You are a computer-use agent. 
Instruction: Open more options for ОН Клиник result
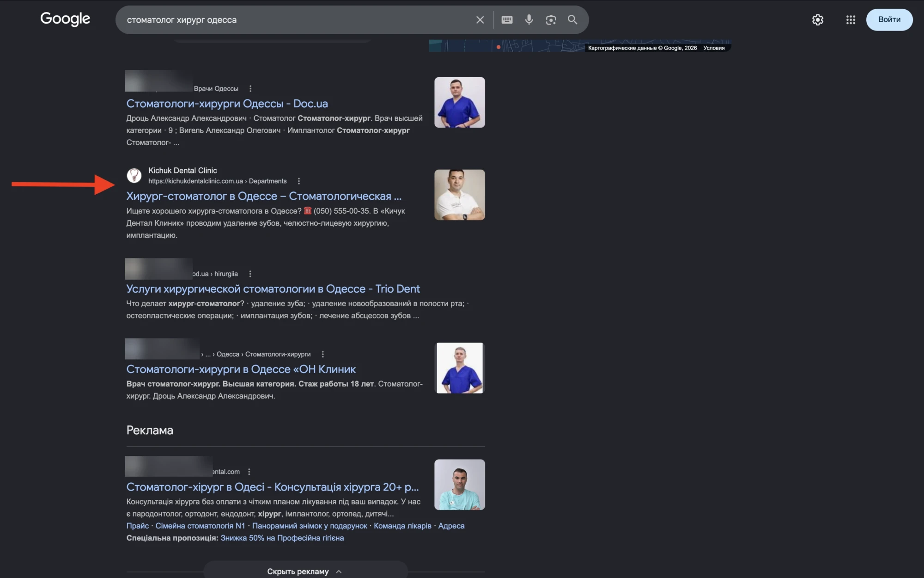point(322,354)
